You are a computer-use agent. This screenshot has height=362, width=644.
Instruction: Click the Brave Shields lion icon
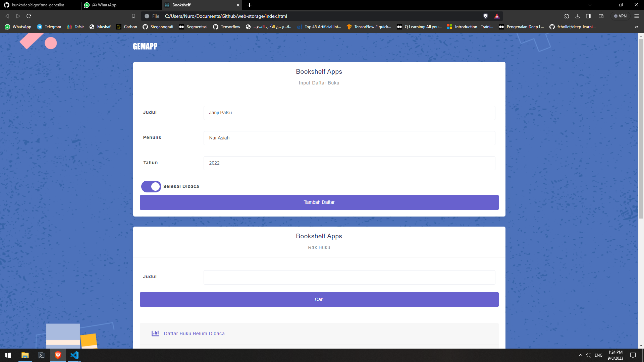coord(485,16)
